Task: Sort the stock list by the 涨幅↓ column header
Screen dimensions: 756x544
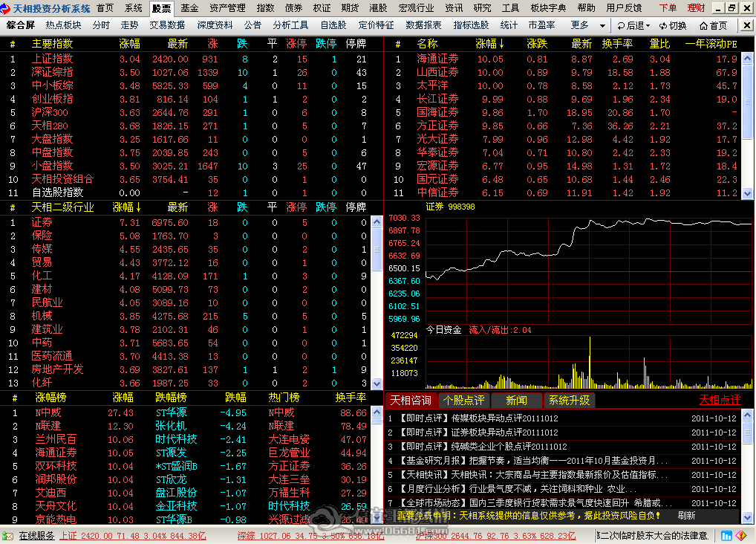Action: (489, 44)
